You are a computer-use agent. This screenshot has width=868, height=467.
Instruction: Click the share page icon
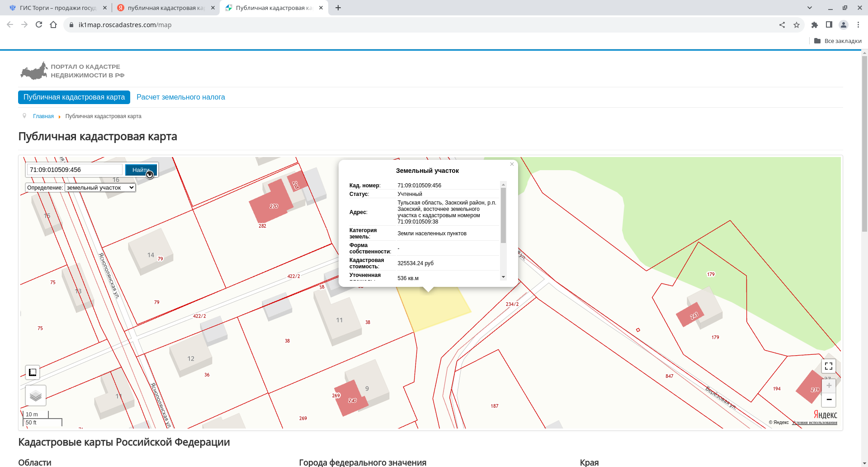(x=782, y=25)
